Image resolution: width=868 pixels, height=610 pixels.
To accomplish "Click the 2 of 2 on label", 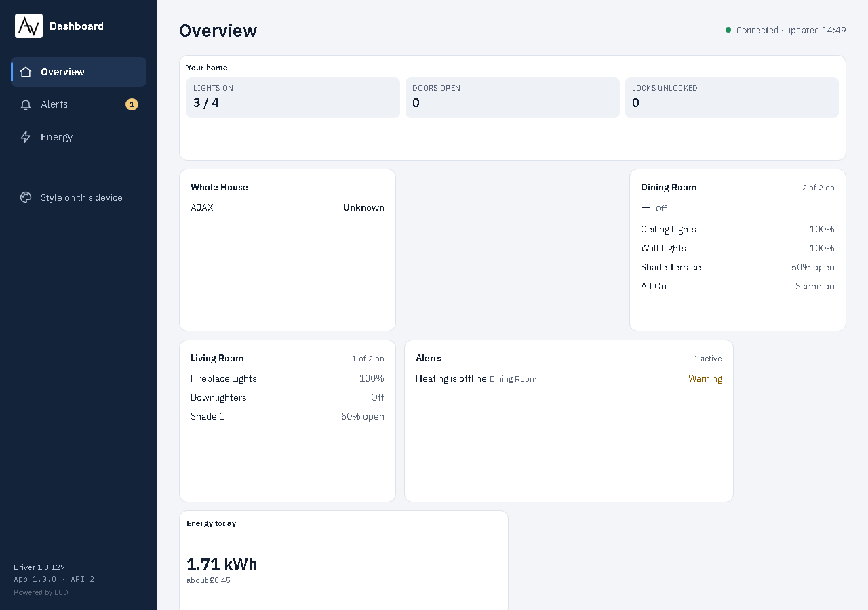I will (x=818, y=188).
